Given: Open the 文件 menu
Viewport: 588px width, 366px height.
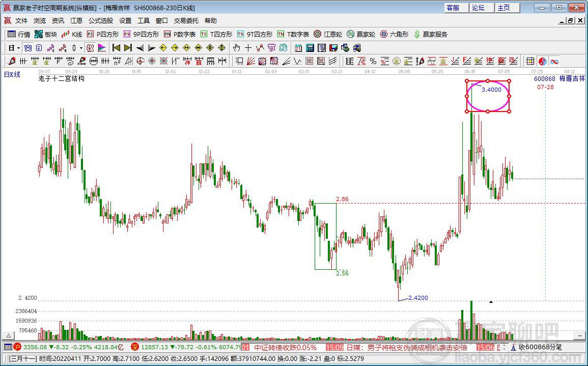Looking at the screenshot, I should tap(21, 21).
